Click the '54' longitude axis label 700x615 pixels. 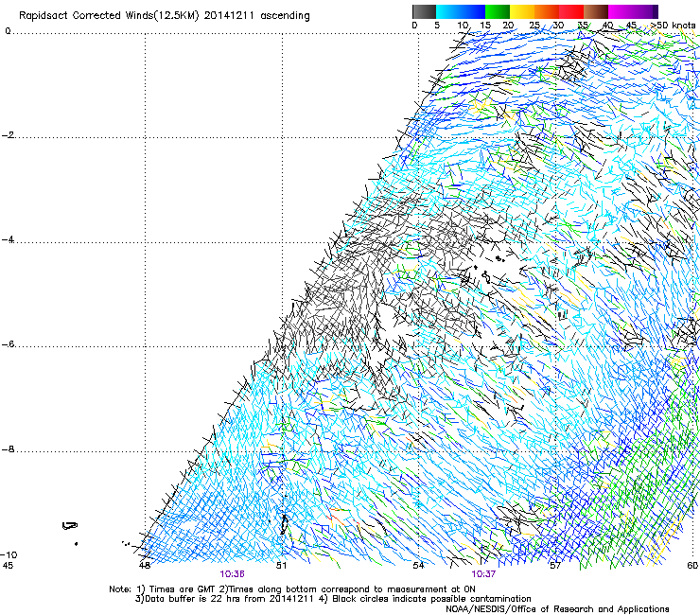418,566
